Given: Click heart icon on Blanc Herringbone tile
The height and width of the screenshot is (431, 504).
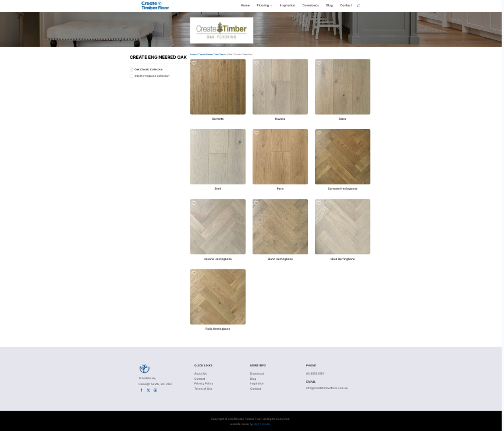Looking at the screenshot, I should (257, 203).
